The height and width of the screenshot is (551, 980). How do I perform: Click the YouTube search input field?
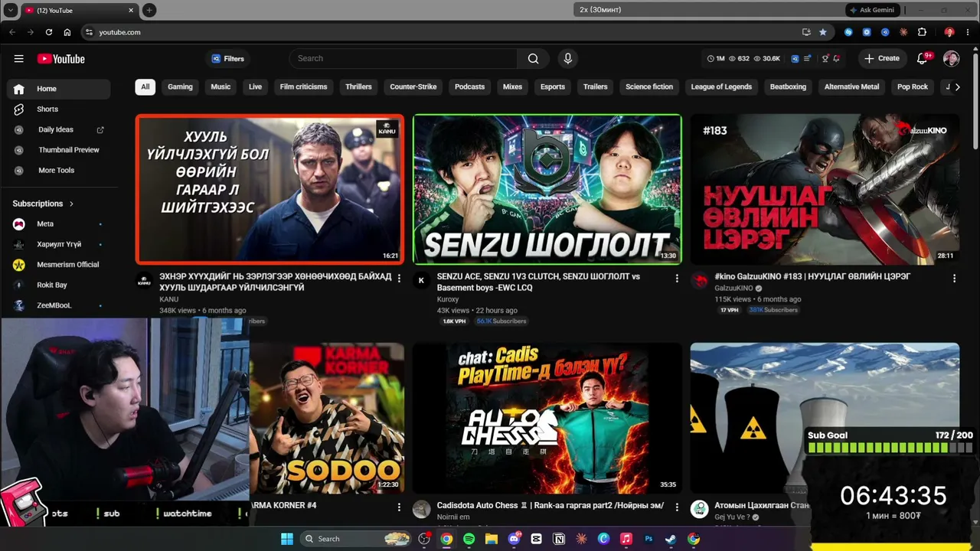coord(403,59)
